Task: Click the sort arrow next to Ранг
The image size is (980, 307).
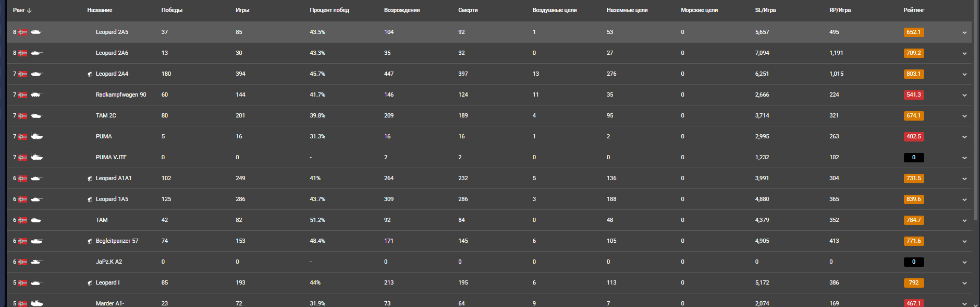Action: point(29,10)
